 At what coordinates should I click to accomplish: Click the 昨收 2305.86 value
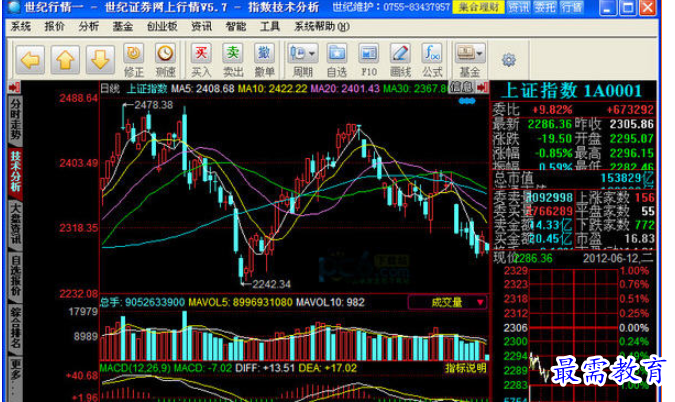pyautogui.click(x=632, y=124)
